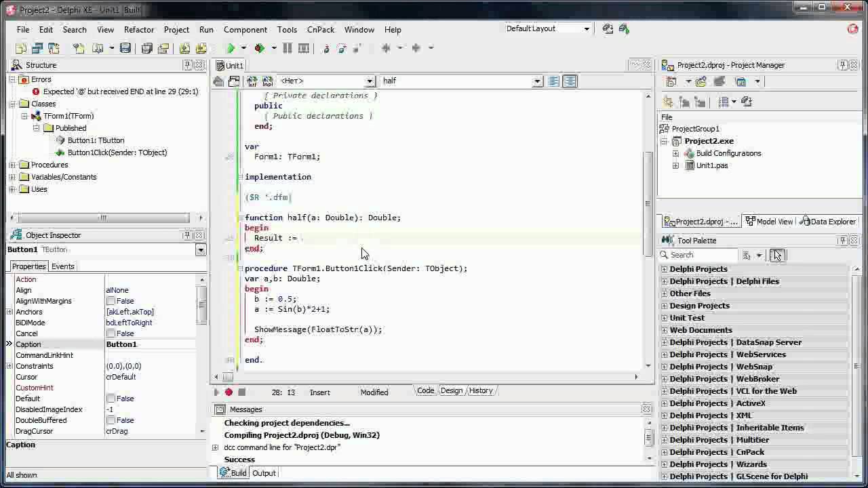Select Button1: TButton in Structure tree
868x488 pixels.
[x=96, y=140]
